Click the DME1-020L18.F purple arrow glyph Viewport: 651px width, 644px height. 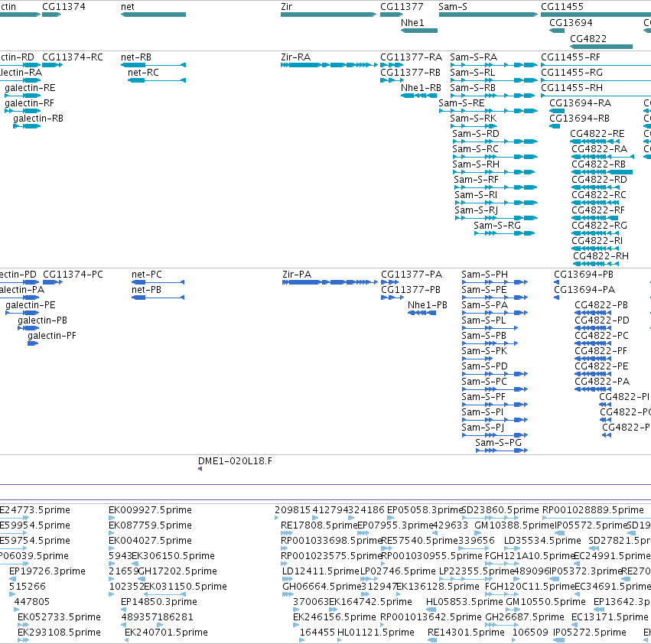tap(200, 469)
